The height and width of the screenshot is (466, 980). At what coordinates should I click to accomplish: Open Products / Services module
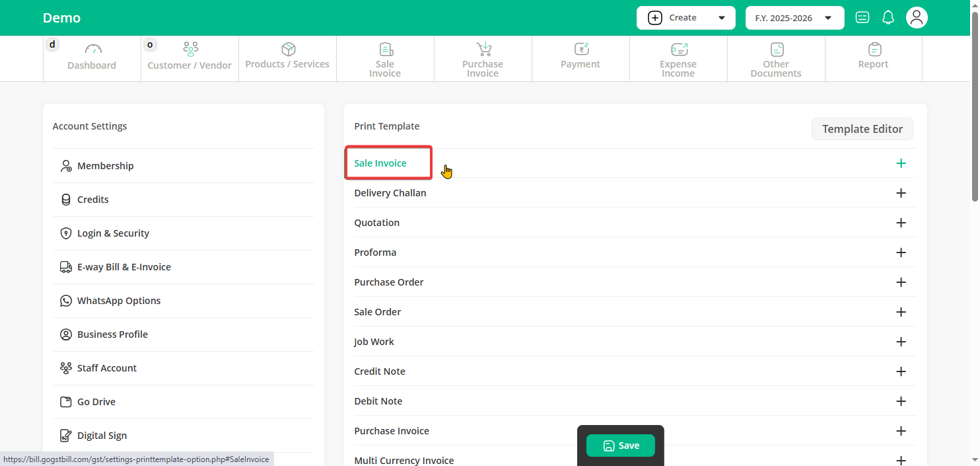coord(287,57)
